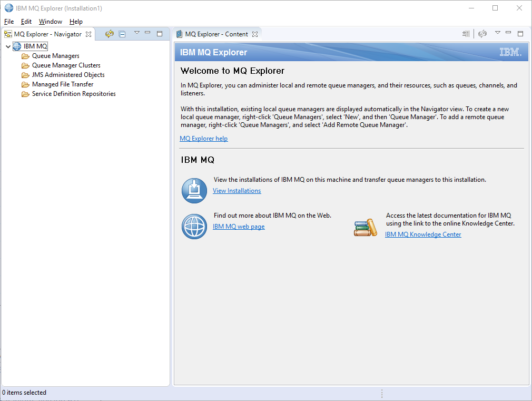
Task: Click the web globe icon
Action: [x=194, y=227]
